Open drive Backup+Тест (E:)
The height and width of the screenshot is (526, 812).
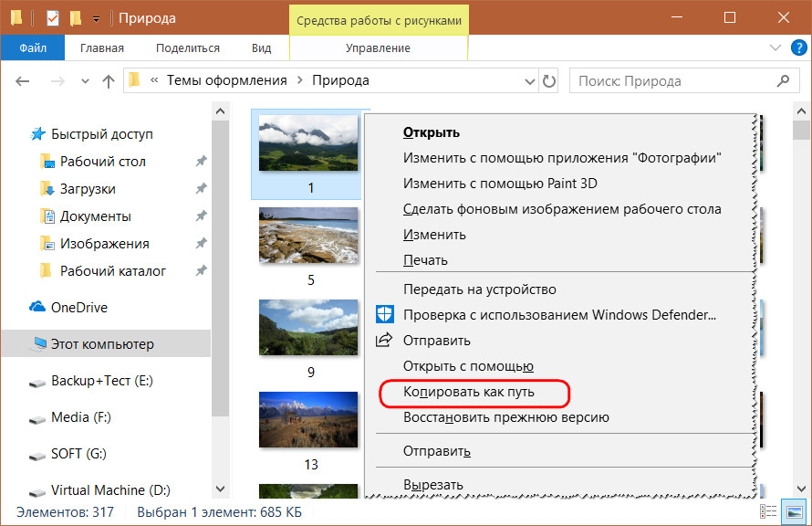coord(101,381)
